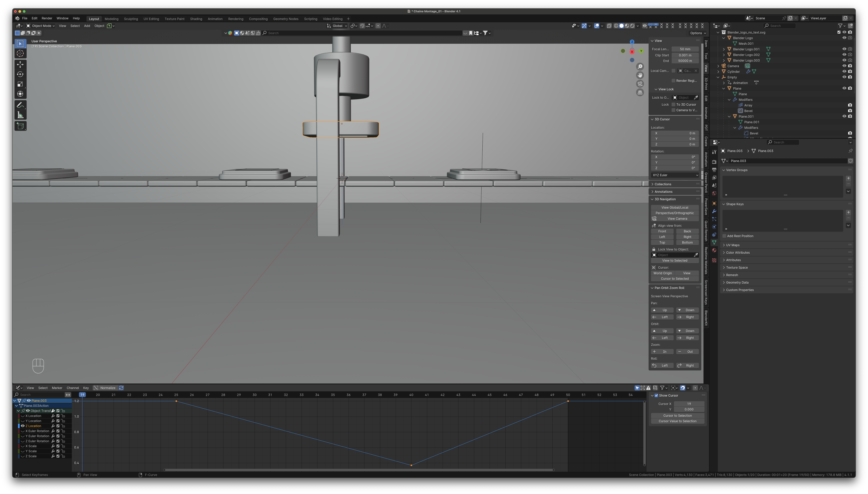The width and height of the screenshot is (868, 494).
Task: Click the View Global/Local button
Action: (x=675, y=208)
